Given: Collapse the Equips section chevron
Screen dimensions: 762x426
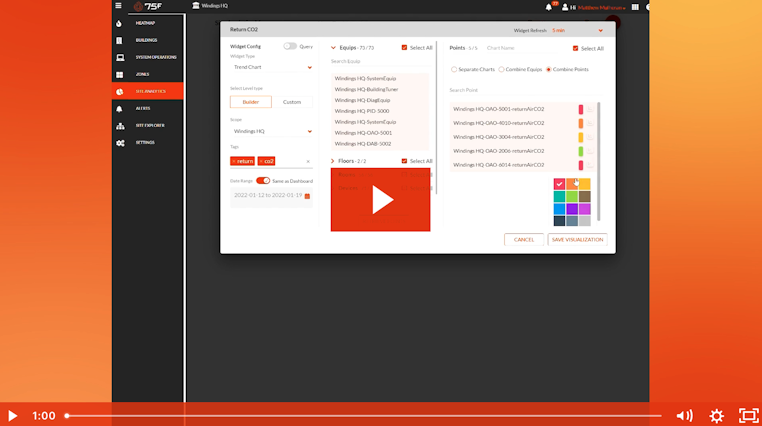Looking at the screenshot, I should pos(333,48).
